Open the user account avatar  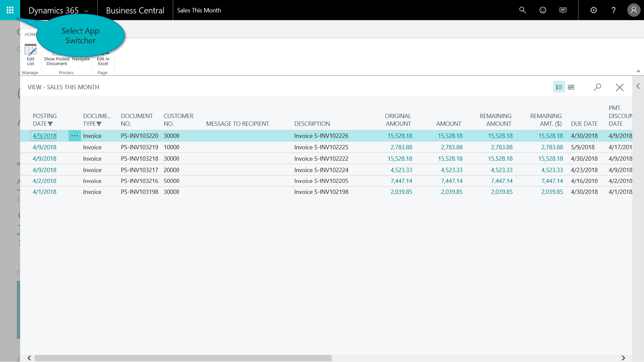point(634,10)
